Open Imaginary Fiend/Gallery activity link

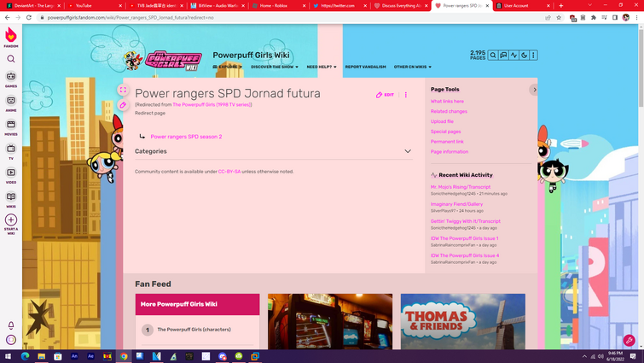[456, 204]
